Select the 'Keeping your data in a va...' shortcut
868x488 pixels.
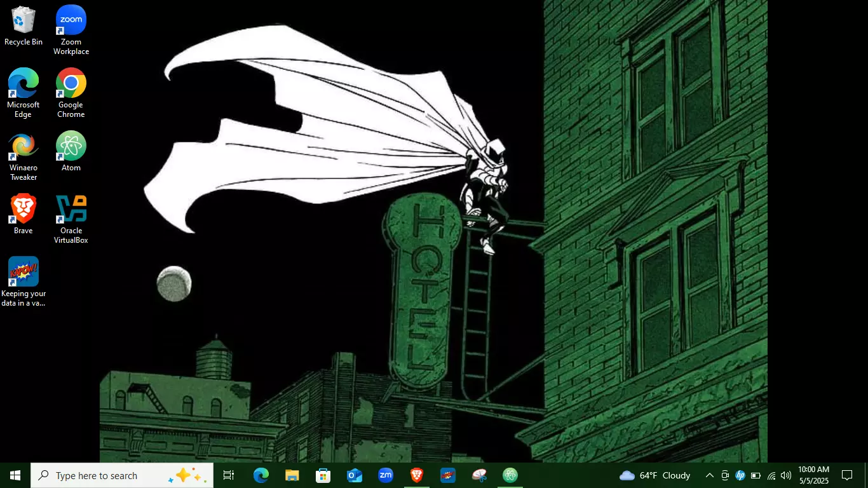pyautogui.click(x=24, y=282)
